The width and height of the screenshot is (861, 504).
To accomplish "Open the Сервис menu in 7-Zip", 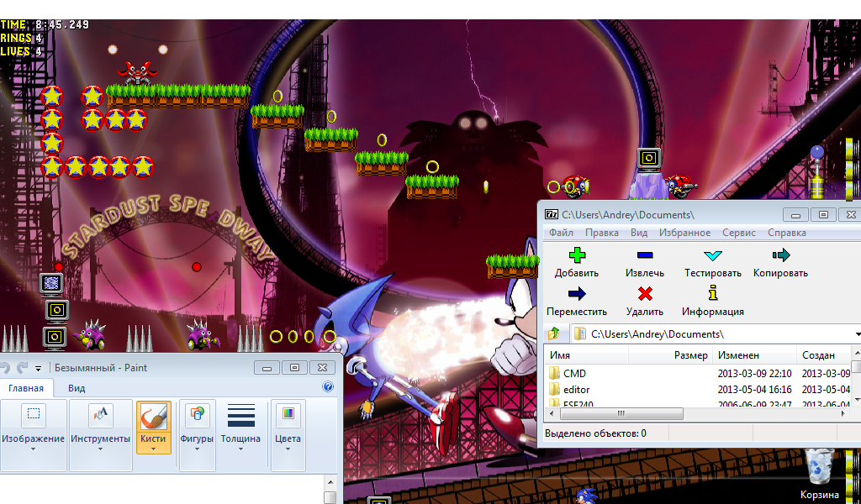I will (738, 233).
